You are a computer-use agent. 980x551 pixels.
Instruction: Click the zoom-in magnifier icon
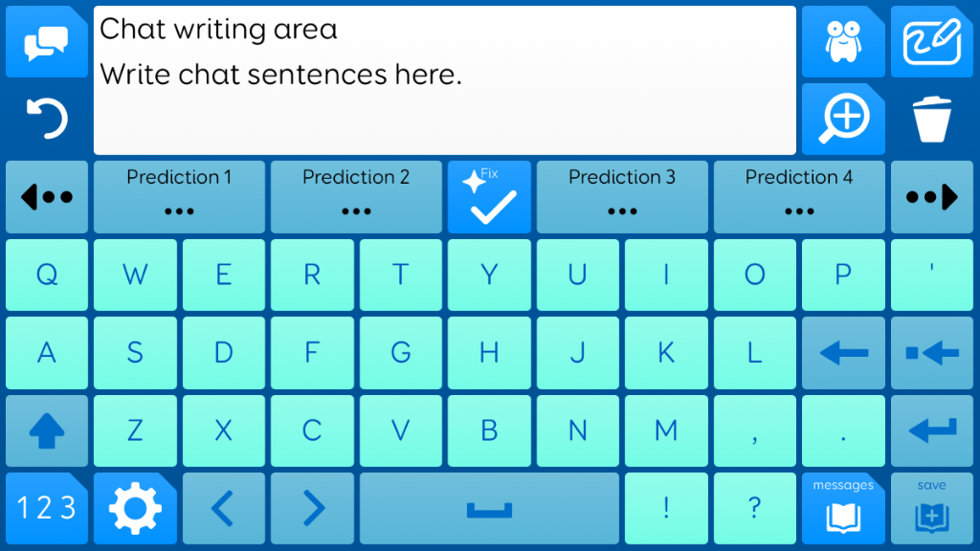coord(843,119)
